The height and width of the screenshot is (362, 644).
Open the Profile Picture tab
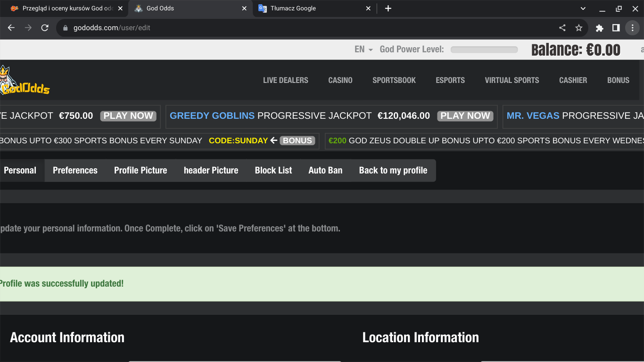click(140, 170)
